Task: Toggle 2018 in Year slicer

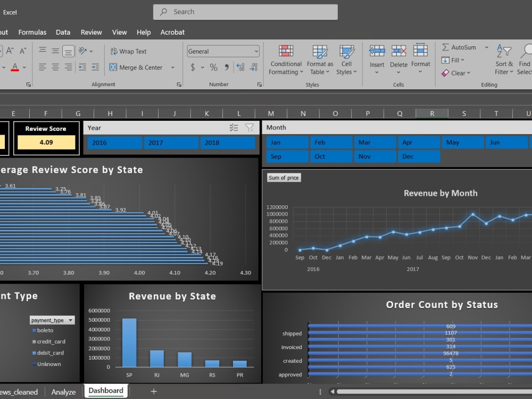Action: pos(228,143)
